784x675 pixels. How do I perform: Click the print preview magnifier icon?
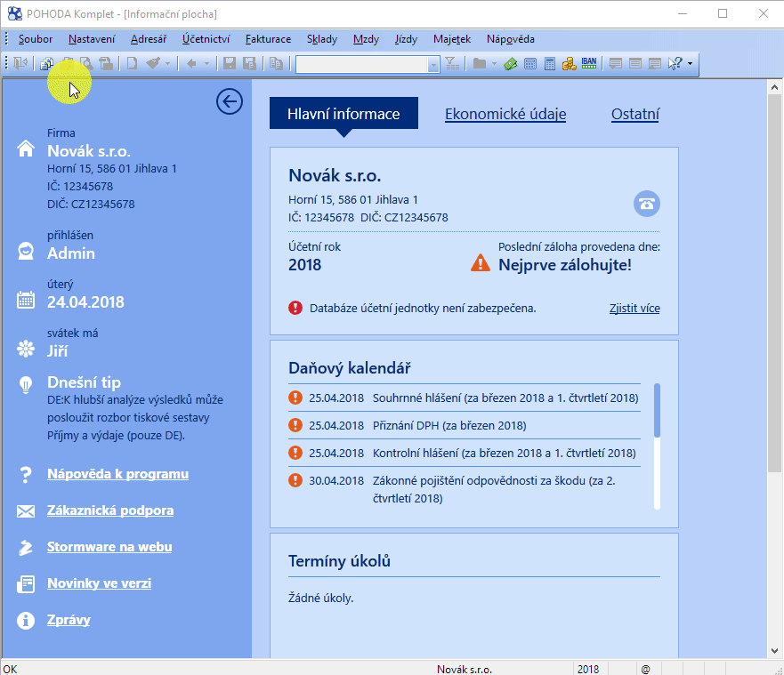tap(86, 63)
